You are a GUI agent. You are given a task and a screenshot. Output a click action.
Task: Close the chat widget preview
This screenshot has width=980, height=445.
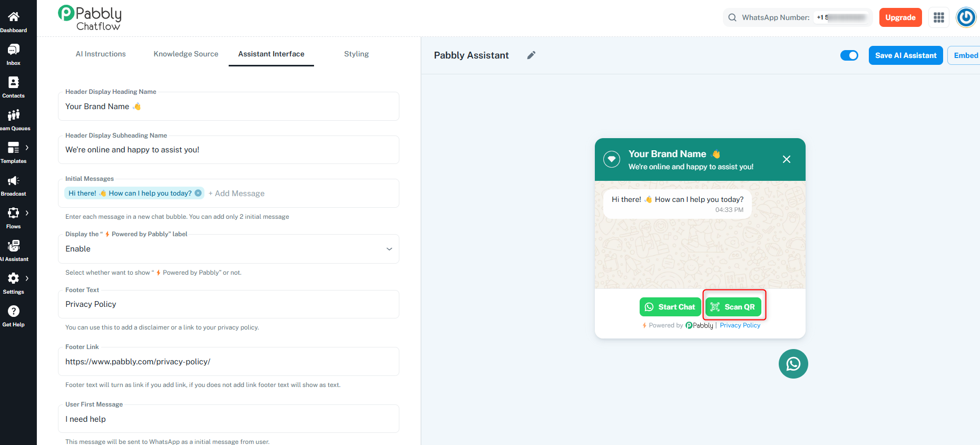point(787,159)
